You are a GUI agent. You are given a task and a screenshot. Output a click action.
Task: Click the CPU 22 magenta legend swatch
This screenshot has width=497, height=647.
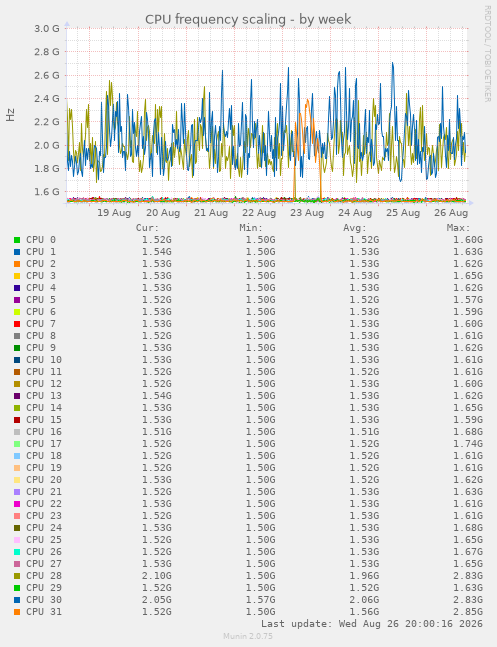pyautogui.click(x=17, y=504)
